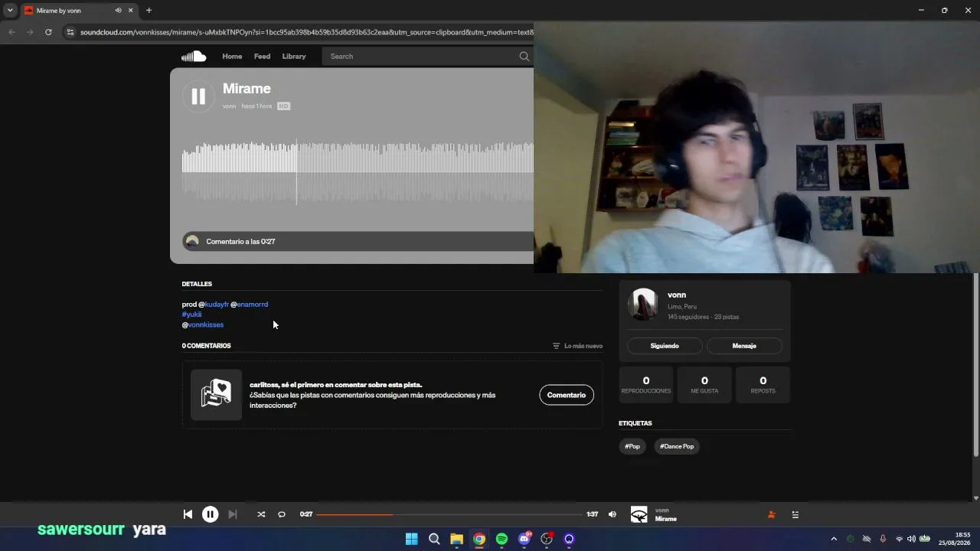Image resolution: width=980 pixels, height=551 pixels.
Task: Click the follow-artist icon in player bar
Action: 772,514
